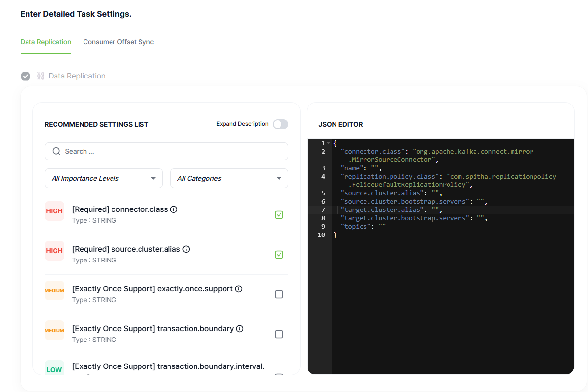The image size is (588, 392).
Task: Show info for transaction.boundary setting
Action: pos(240,329)
